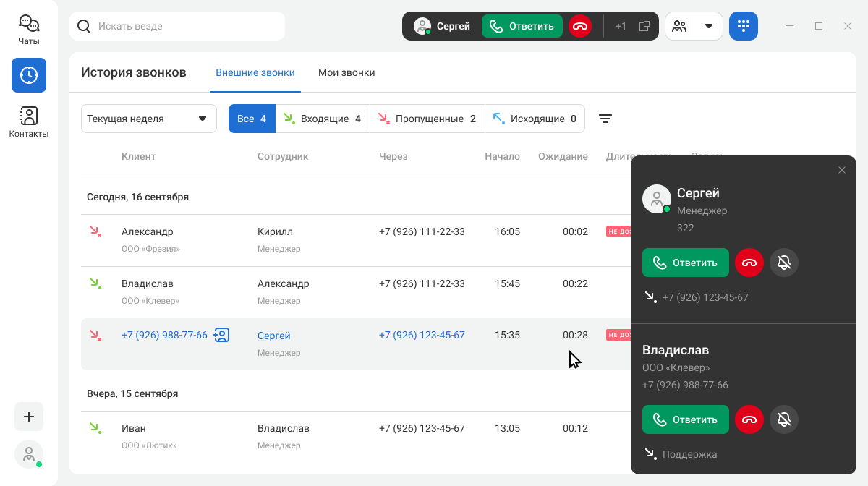Expand the Текущая неделя period dropdown

[x=149, y=119]
